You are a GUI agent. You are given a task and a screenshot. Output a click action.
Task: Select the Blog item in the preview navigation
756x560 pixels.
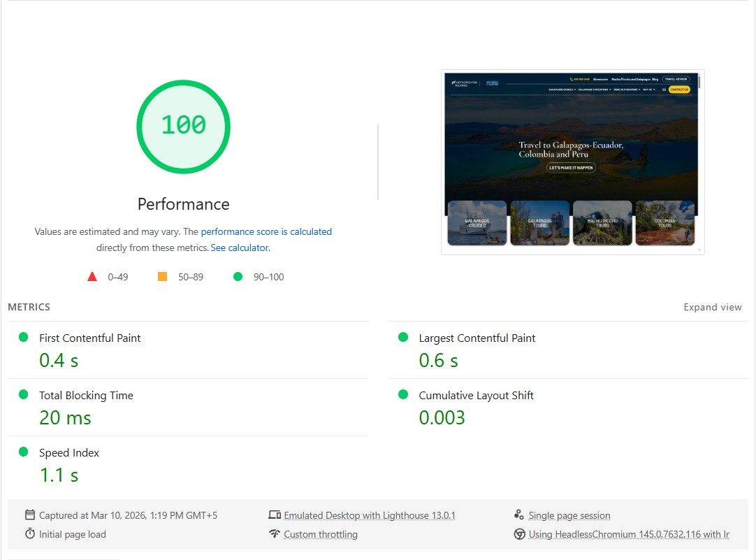655,79
